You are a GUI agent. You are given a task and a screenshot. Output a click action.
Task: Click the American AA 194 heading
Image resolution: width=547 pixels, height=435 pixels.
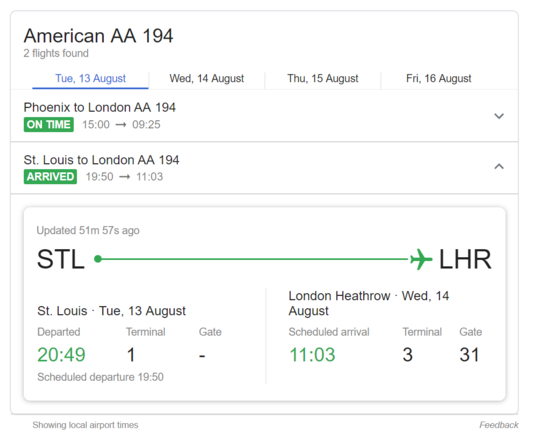click(x=98, y=36)
